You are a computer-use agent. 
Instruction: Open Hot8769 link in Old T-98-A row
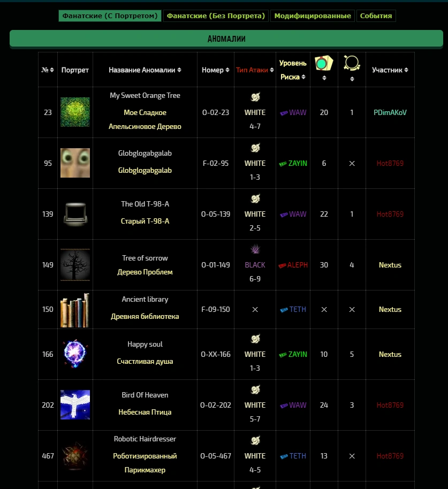tap(390, 214)
